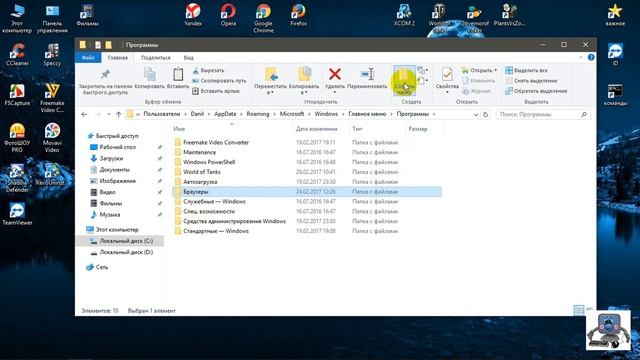Click the Cut (Вырезать) scissors button
Screen dimensions: 640x360
tap(209, 71)
